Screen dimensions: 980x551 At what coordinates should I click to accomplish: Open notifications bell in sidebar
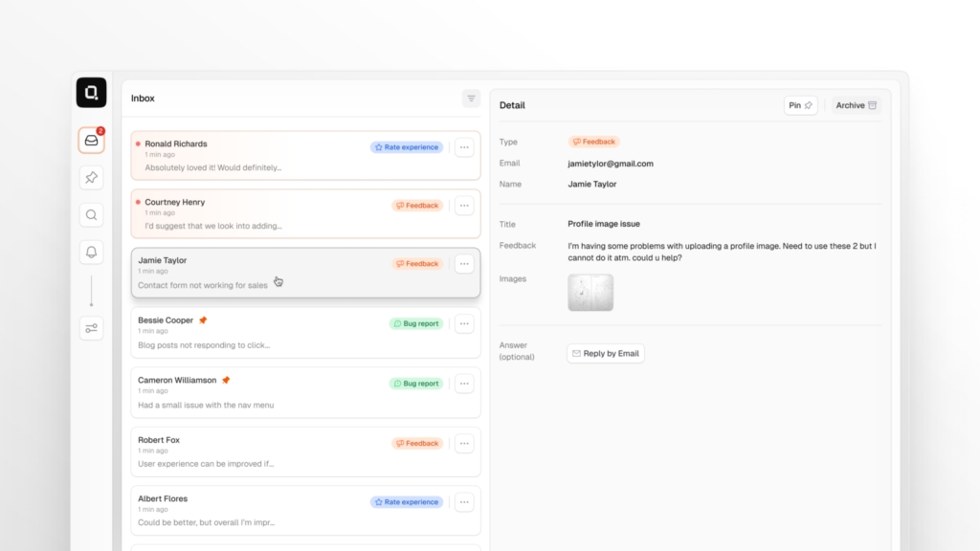point(91,253)
